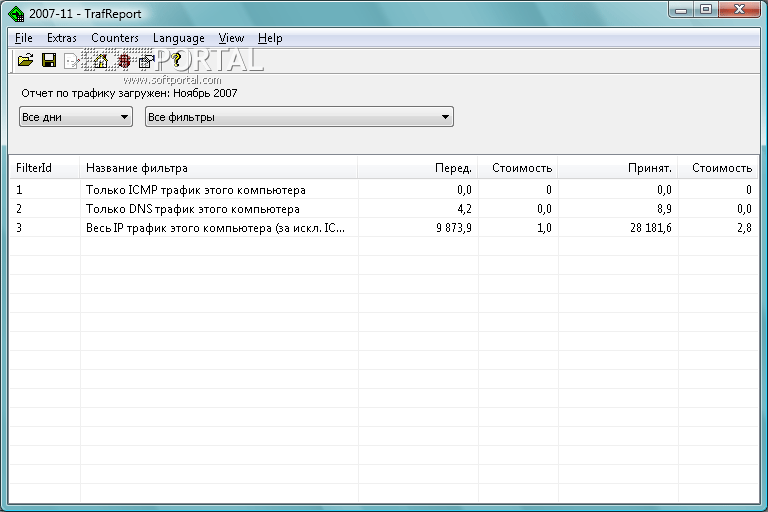
Task: Click the open folder toolbar icon
Action: pos(25,60)
